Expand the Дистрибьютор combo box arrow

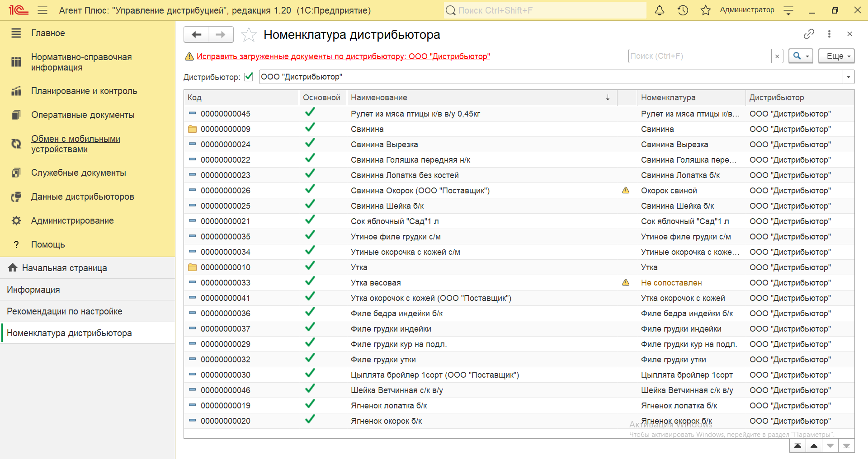(x=849, y=77)
